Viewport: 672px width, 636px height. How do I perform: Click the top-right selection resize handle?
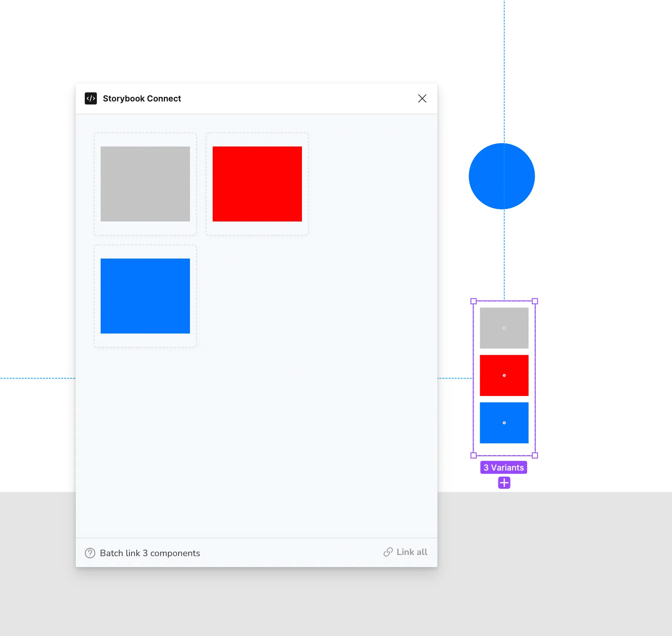pos(535,301)
